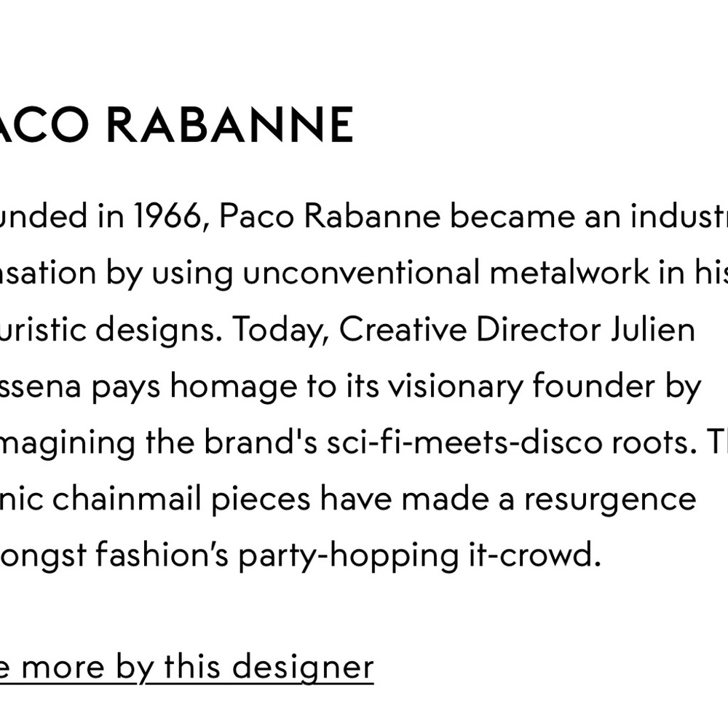Click the word 'chainmail' in paragraph
728x728 pixels.
pyautogui.click(x=127, y=499)
